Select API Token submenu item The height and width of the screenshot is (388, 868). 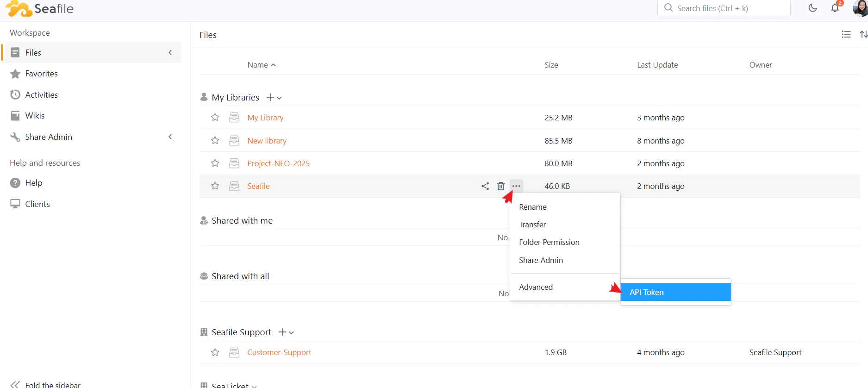click(x=675, y=292)
